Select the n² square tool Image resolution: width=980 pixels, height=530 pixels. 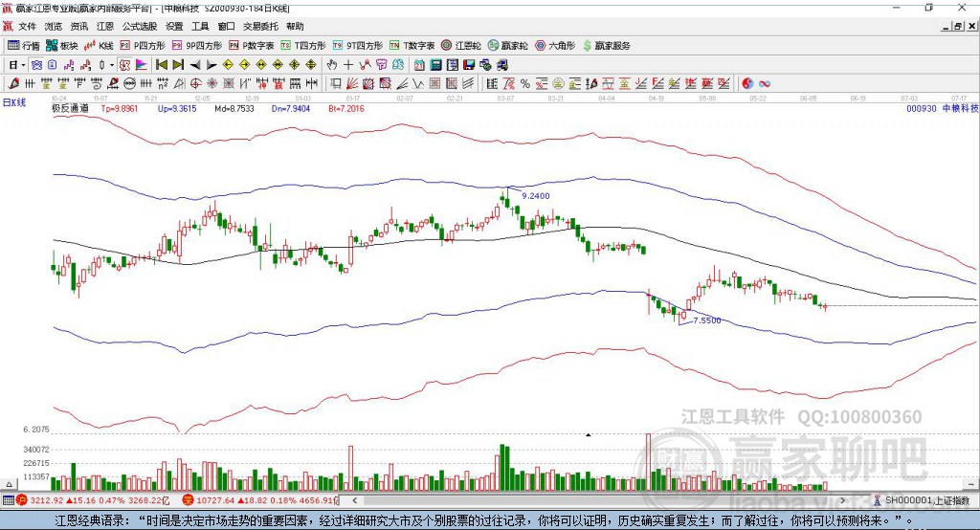[163, 83]
